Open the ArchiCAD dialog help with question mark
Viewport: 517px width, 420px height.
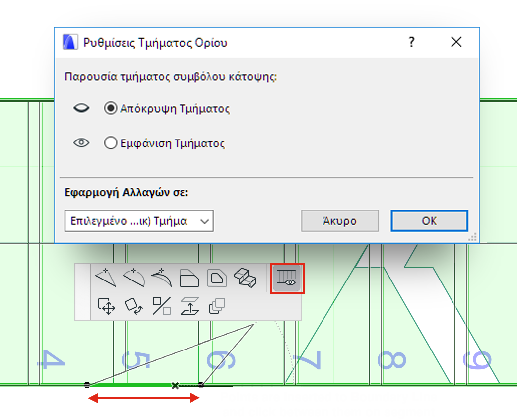point(411,42)
